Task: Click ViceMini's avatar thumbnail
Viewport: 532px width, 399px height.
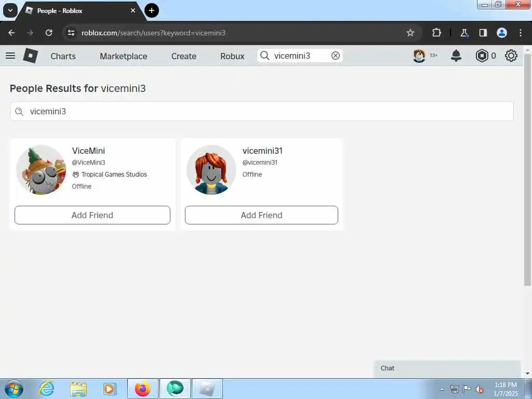Action: 42,170
